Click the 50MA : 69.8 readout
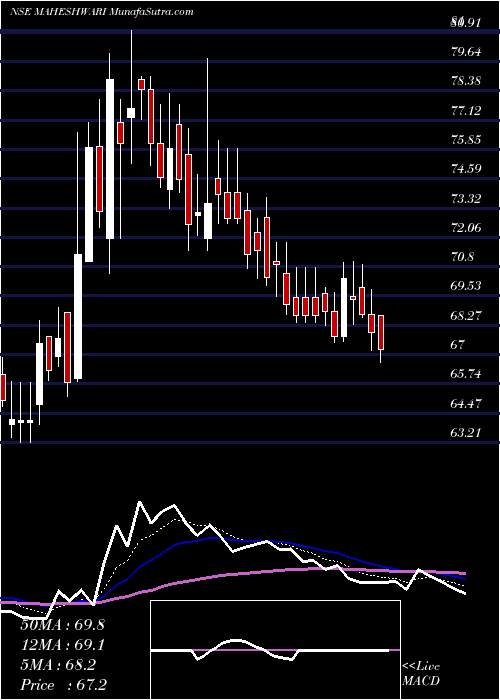 62,625
